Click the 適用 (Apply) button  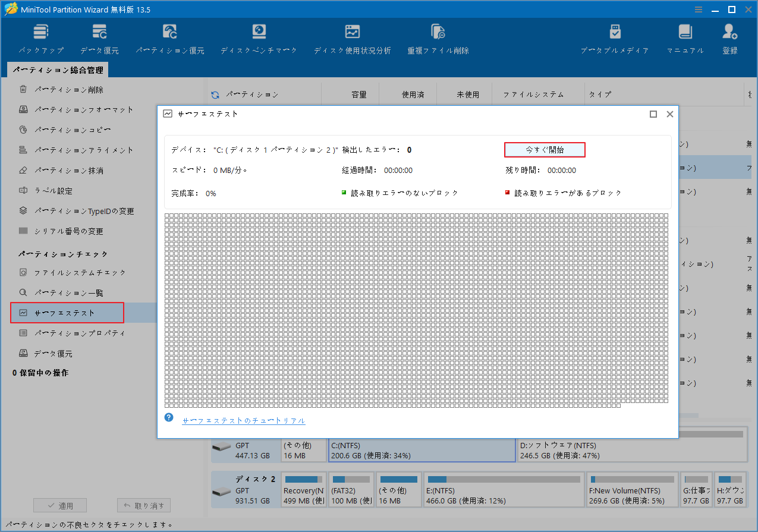59,505
